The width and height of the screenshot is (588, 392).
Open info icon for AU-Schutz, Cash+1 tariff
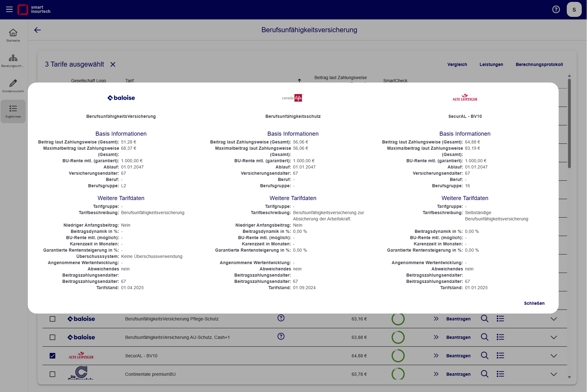tap(281, 336)
